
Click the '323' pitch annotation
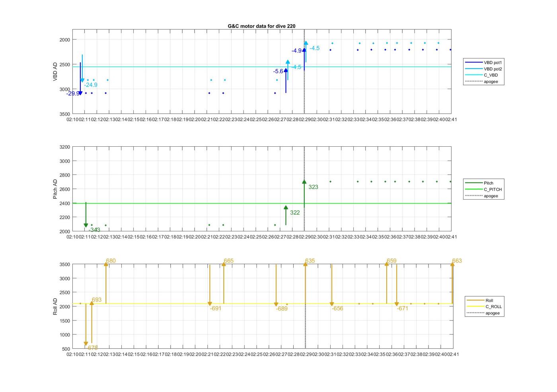(313, 187)
